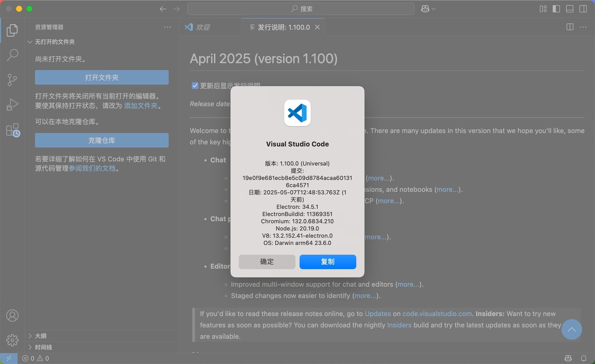Open the Accounts menu icon
This screenshot has height=364, width=595.
[x=12, y=315]
